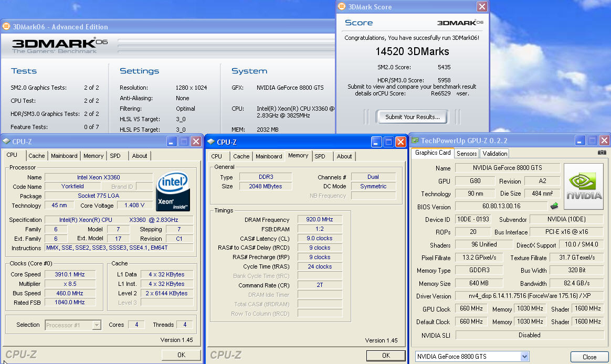
Task: Close the 3DMark Score window
Action: click(x=482, y=7)
